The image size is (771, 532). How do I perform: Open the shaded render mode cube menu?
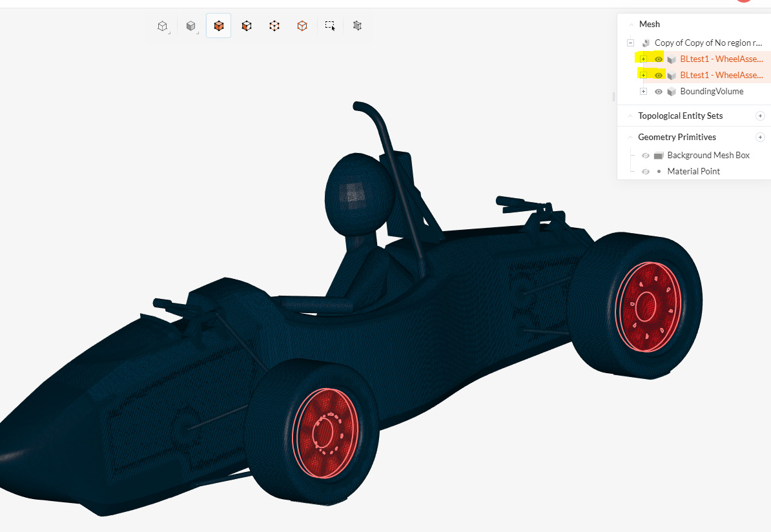(x=190, y=26)
